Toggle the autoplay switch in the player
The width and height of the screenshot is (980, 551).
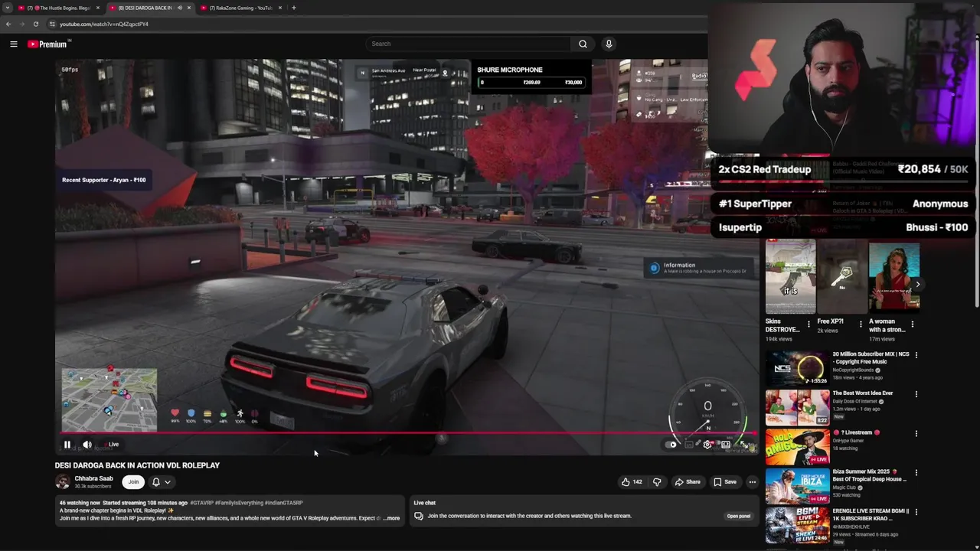tap(672, 445)
